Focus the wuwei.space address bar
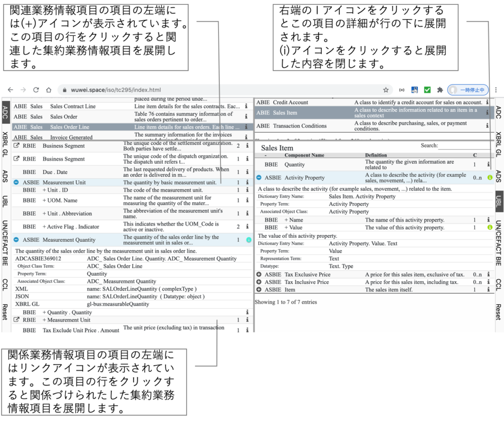Screen dimensions: 504x422 [x=225, y=90]
